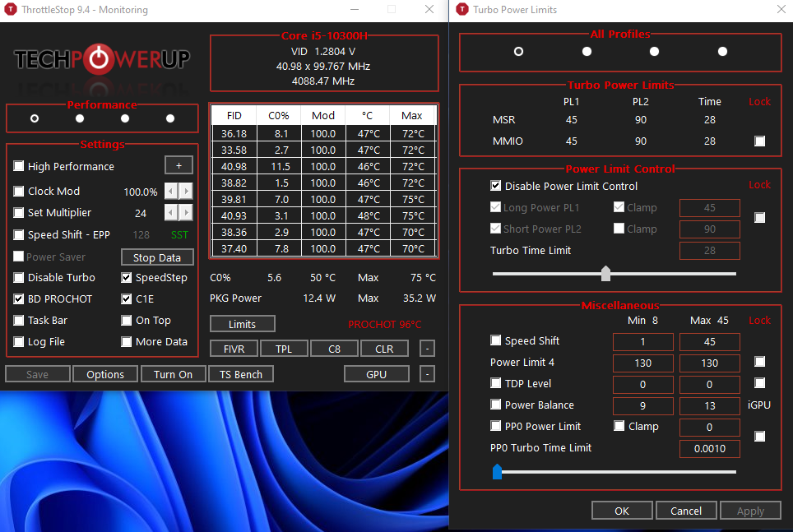Check the TDP Level option
This screenshot has width=793, height=532.
click(x=495, y=383)
